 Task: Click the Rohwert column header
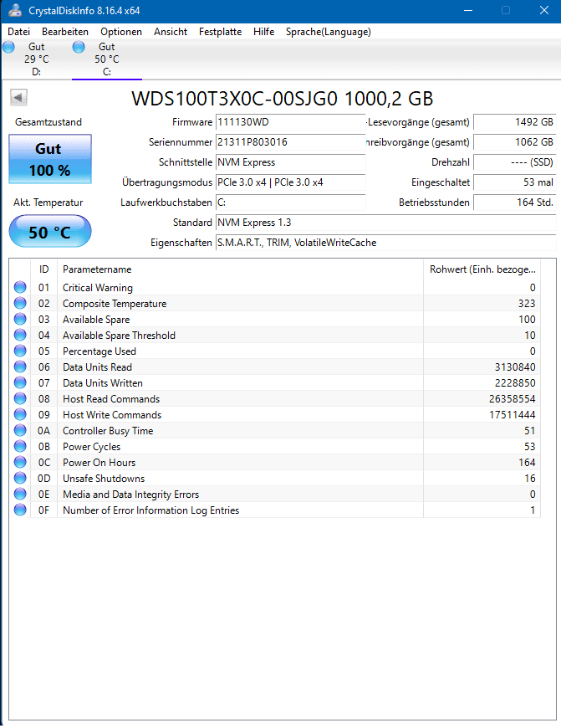click(x=482, y=269)
